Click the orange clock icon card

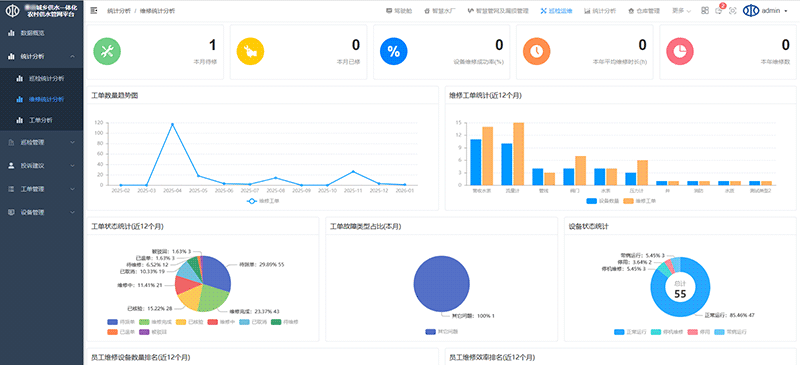coord(537,51)
